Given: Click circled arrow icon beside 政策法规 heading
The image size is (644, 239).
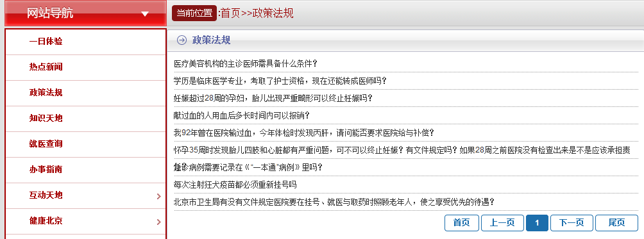Looking at the screenshot, I should [182, 40].
